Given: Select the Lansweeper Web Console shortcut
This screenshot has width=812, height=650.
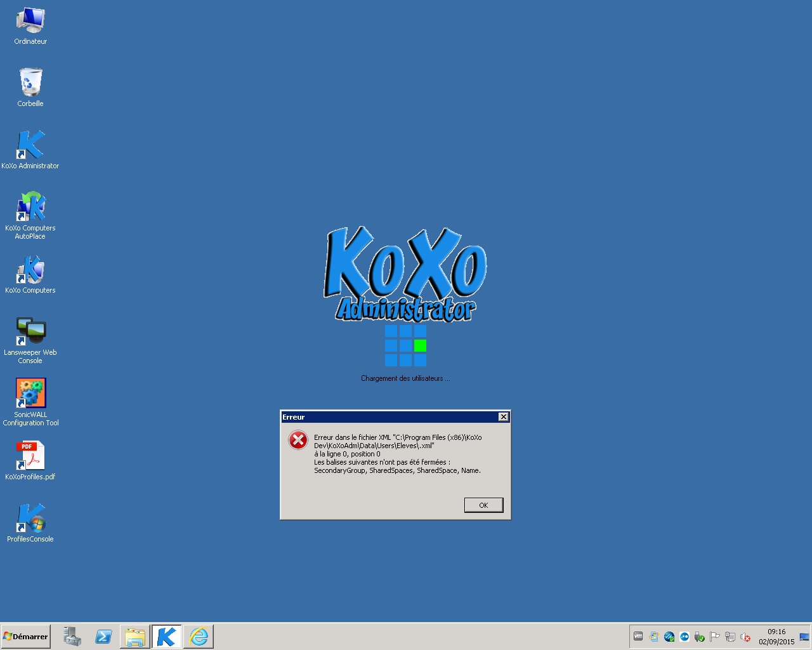Looking at the screenshot, I should click(x=30, y=340).
